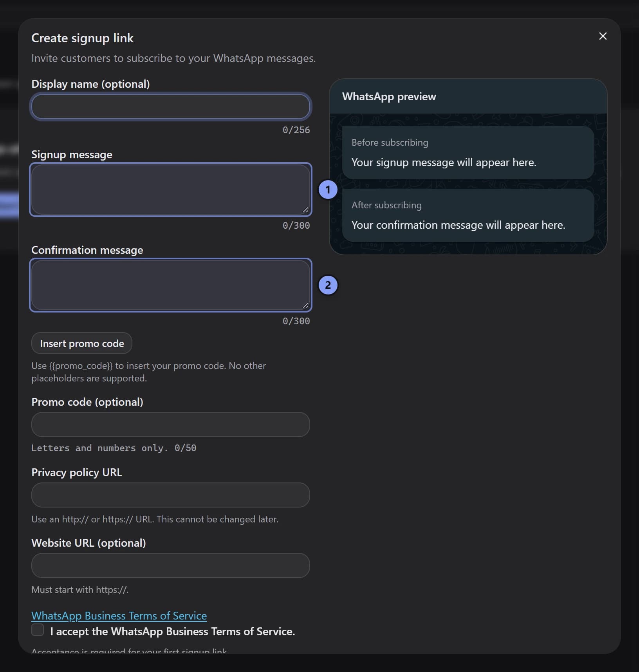Open WhatsApp Business Terms of Service link
Viewport: 639px width, 672px height.
[x=119, y=616]
